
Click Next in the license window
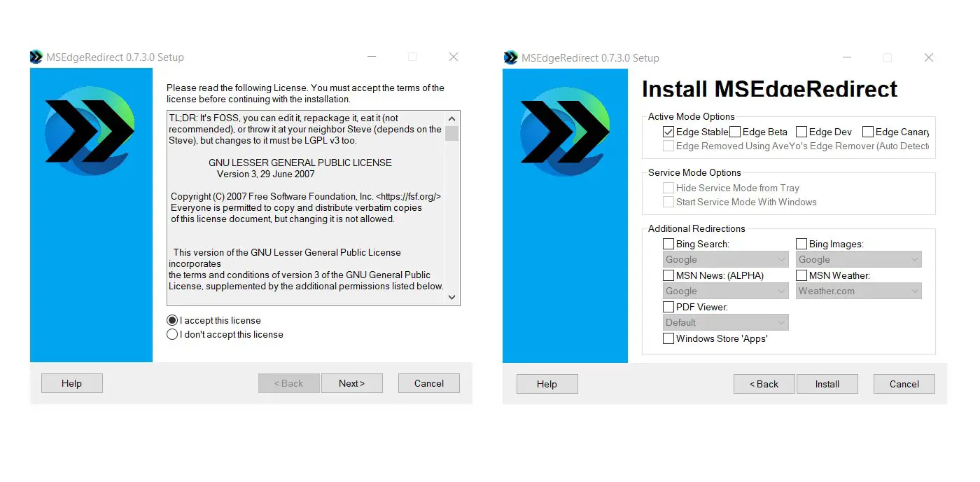click(351, 383)
